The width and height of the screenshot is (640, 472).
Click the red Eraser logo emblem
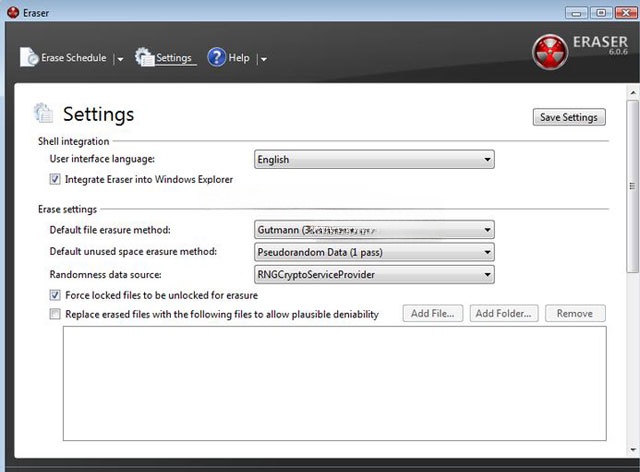pyautogui.click(x=550, y=52)
